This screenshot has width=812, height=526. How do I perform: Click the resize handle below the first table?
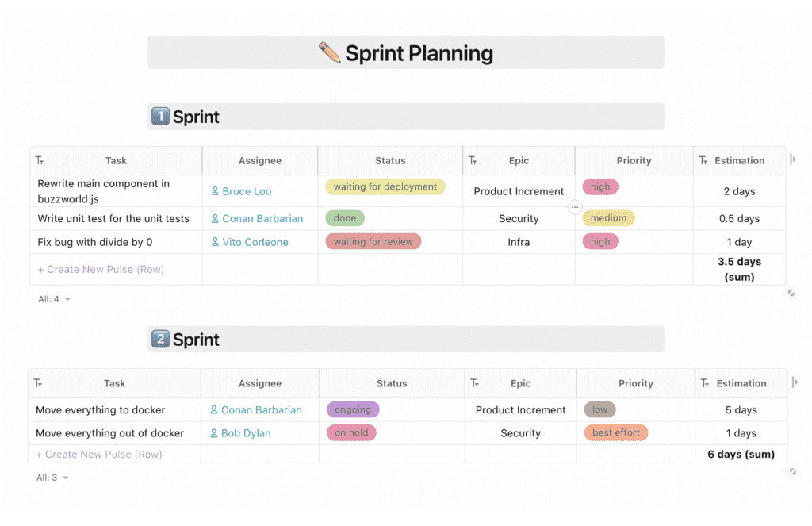[791, 294]
